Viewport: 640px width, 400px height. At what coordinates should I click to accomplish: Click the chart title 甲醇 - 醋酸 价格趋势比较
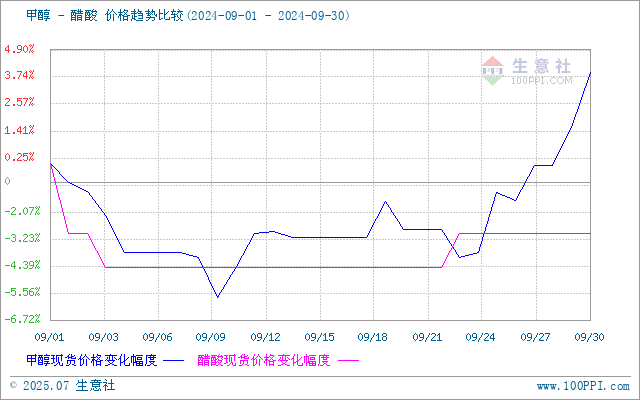pos(104,16)
